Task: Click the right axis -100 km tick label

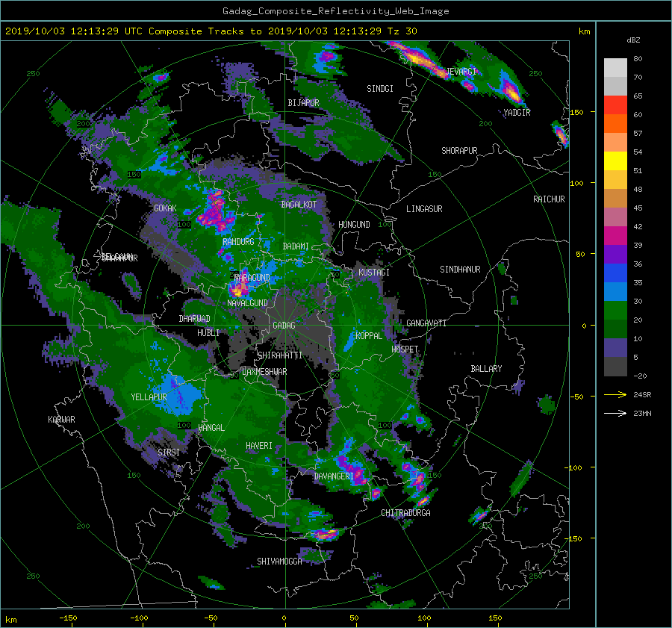Action: (575, 467)
